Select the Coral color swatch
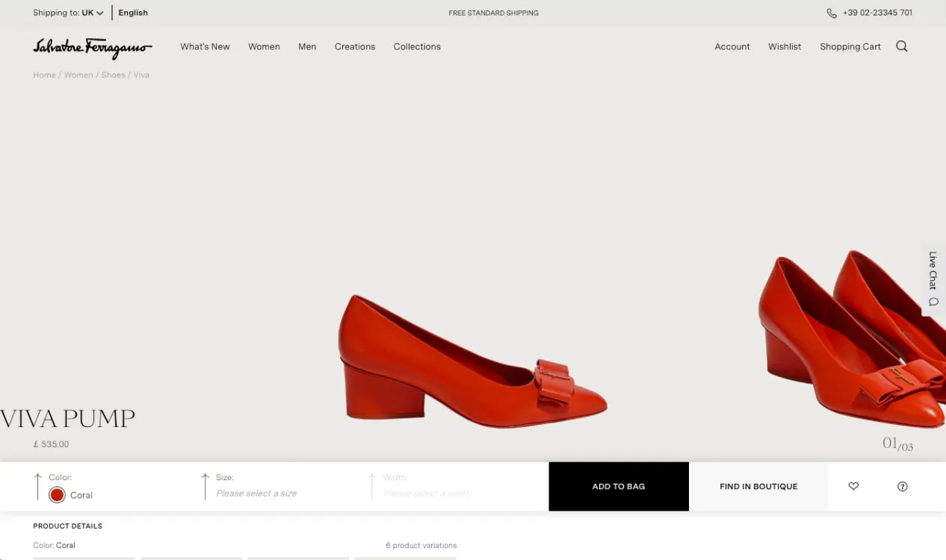Screen dimensions: 946x560 57,494
